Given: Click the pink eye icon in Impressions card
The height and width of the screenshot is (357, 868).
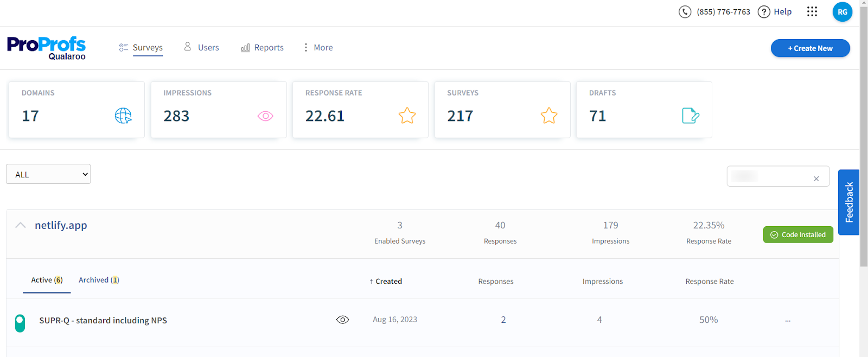Looking at the screenshot, I should [x=265, y=116].
